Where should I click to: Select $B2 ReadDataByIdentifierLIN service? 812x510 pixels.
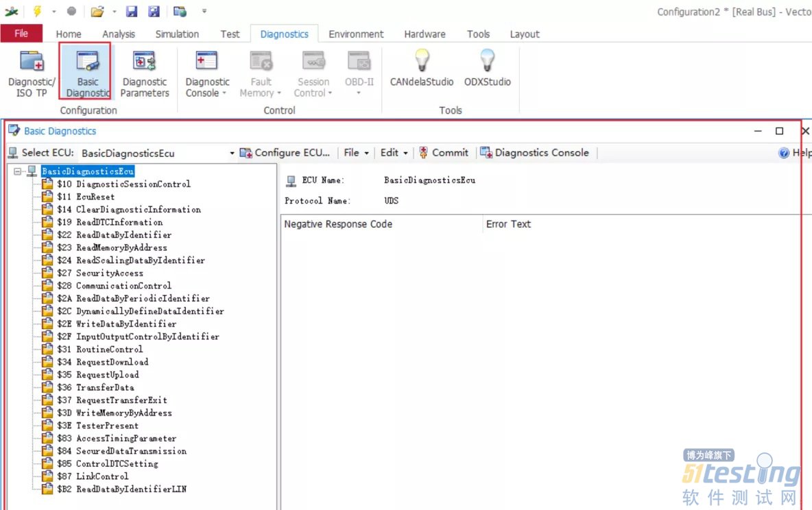[122, 489]
